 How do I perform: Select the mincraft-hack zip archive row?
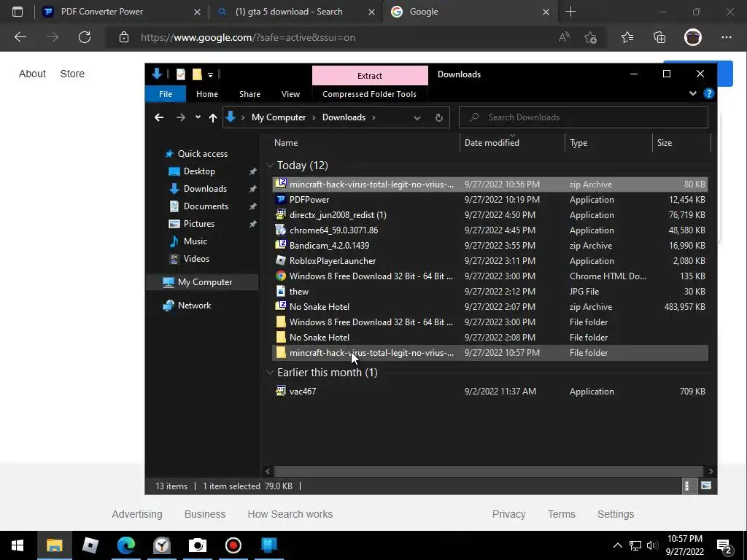[489, 184]
